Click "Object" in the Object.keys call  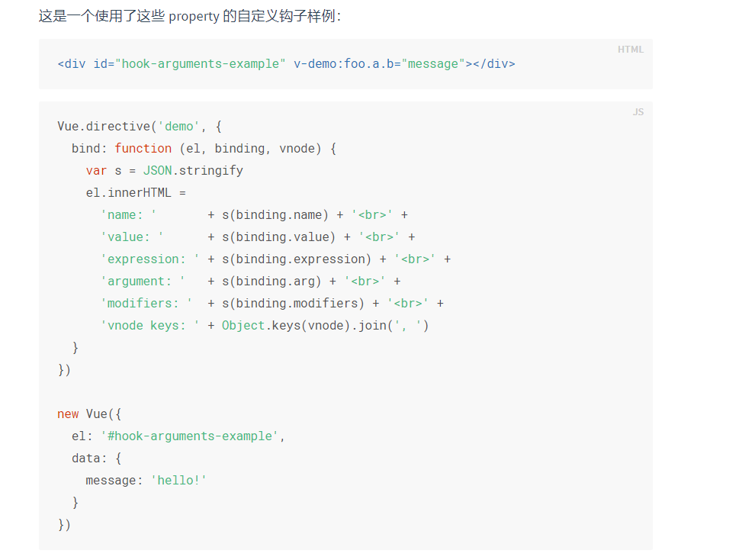243,326
